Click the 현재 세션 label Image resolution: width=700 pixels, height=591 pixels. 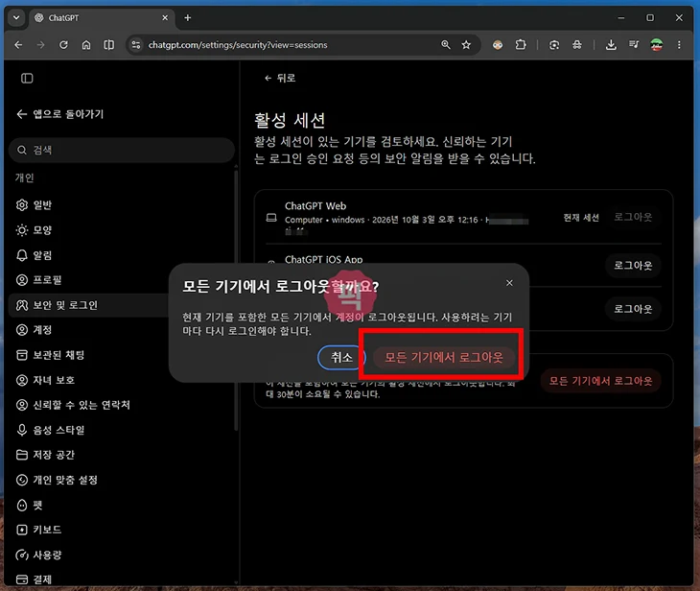(581, 218)
